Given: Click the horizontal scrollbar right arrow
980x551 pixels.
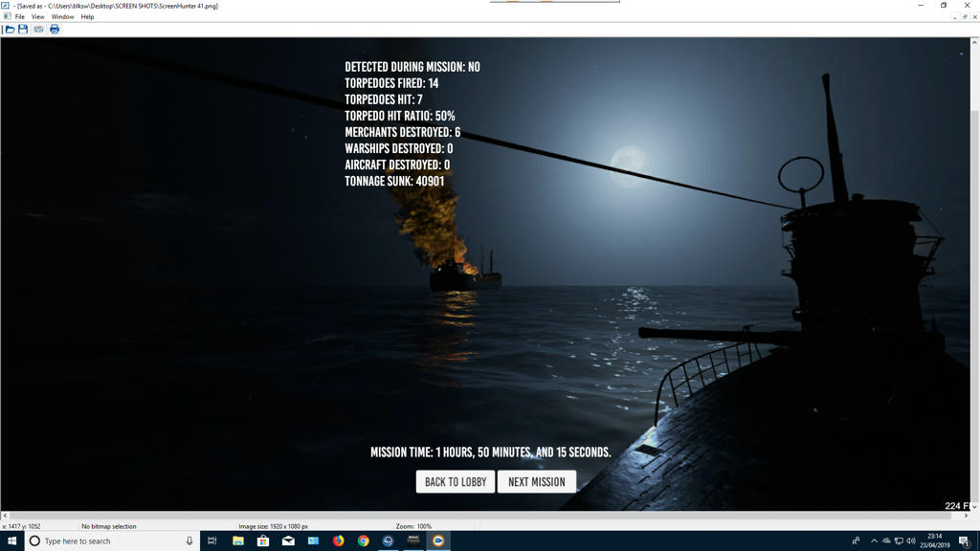Looking at the screenshot, I should (x=965, y=516).
